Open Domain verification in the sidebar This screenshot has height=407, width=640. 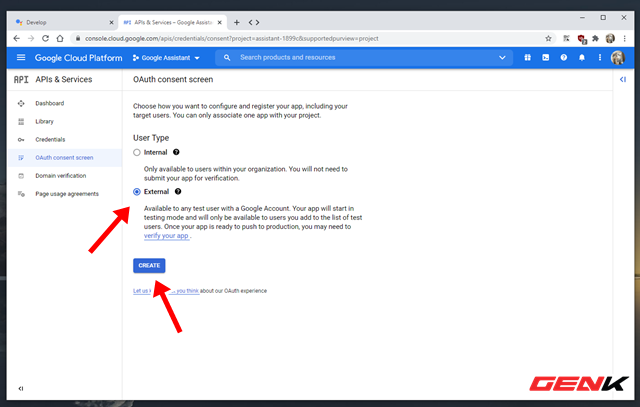pyautogui.click(x=64, y=176)
